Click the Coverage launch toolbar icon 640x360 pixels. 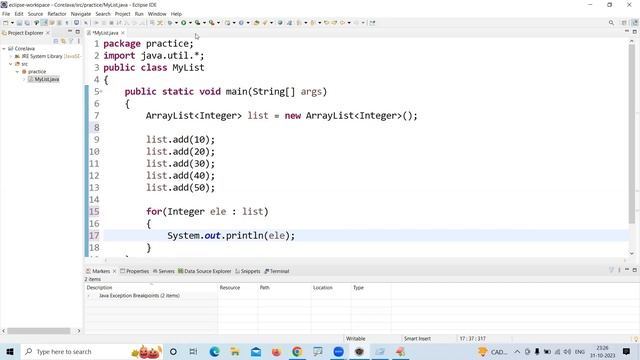pos(198,23)
